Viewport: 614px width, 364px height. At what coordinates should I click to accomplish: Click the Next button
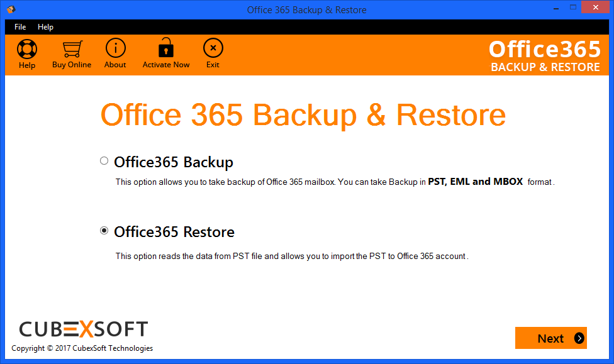click(x=551, y=338)
